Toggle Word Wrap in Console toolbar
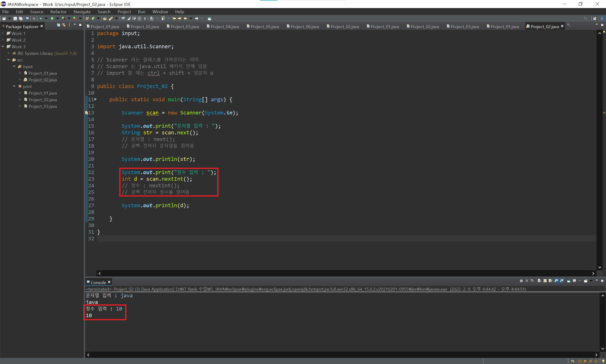 click(550, 281)
